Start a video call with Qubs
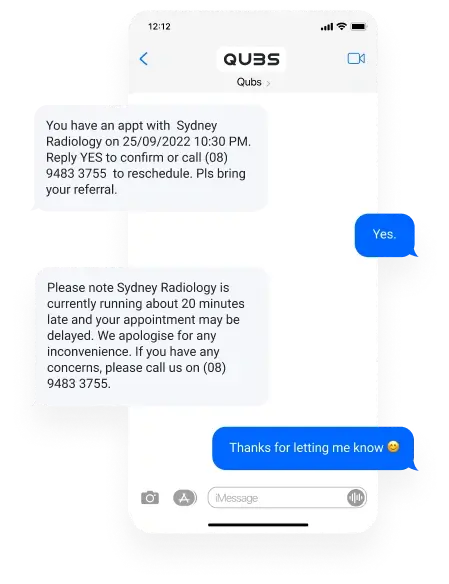The width and height of the screenshot is (449, 584). point(356,58)
